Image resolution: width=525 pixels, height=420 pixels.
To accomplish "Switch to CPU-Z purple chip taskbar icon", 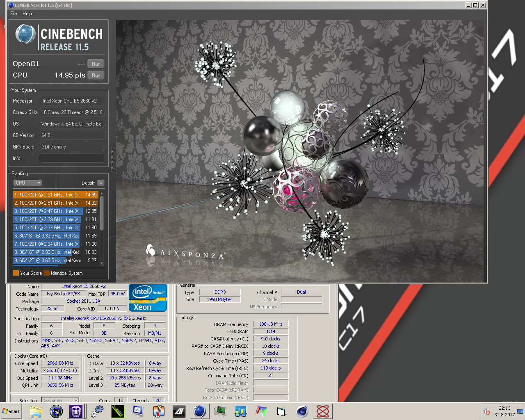I will 76,411.
